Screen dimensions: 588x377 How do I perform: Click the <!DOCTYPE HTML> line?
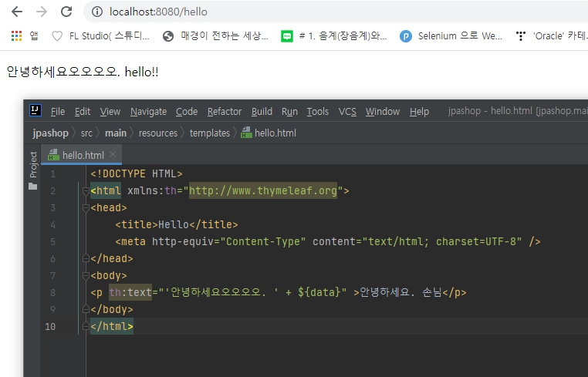tap(137, 174)
